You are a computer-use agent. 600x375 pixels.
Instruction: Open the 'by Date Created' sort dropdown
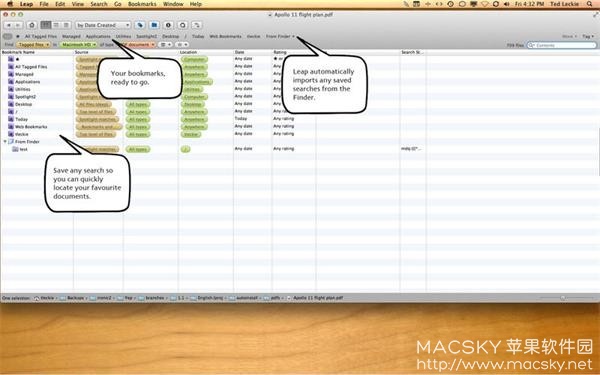tap(103, 25)
